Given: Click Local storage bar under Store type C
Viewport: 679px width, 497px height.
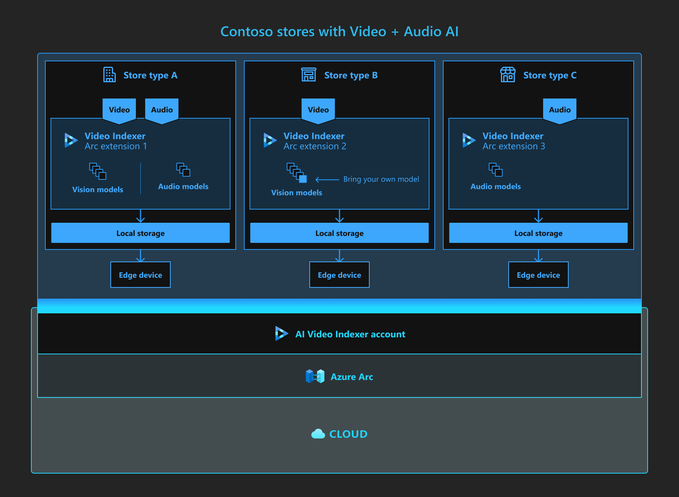Looking at the screenshot, I should pos(538,233).
